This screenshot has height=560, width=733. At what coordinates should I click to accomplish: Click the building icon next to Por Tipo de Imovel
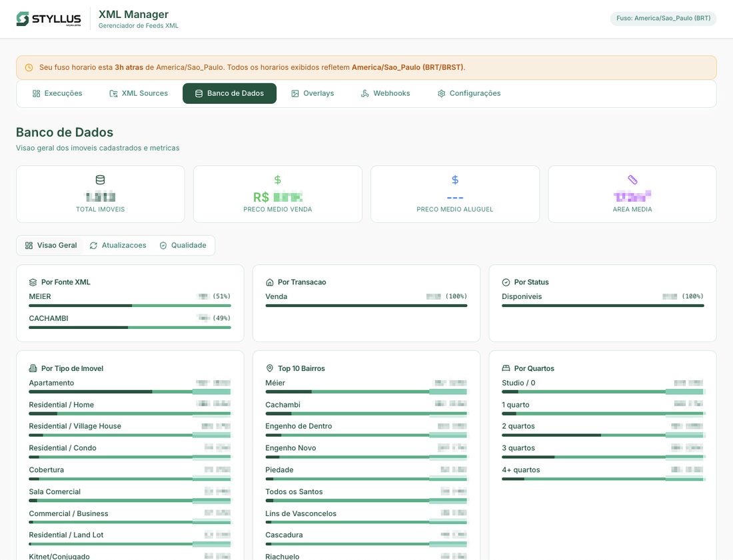(32, 368)
